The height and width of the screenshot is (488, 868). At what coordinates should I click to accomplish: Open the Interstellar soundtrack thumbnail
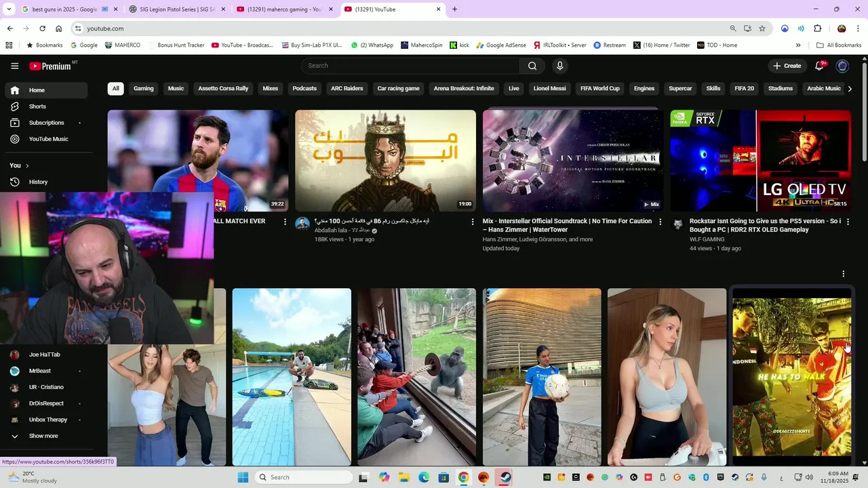573,161
